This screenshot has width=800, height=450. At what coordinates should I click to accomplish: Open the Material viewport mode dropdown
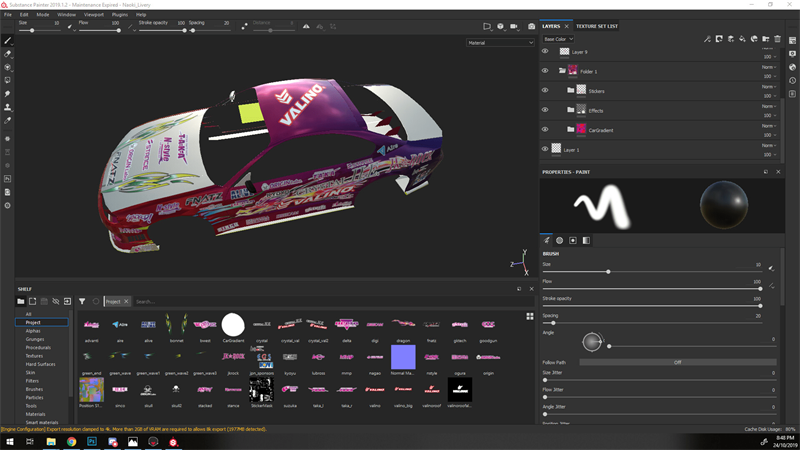(x=500, y=43)
